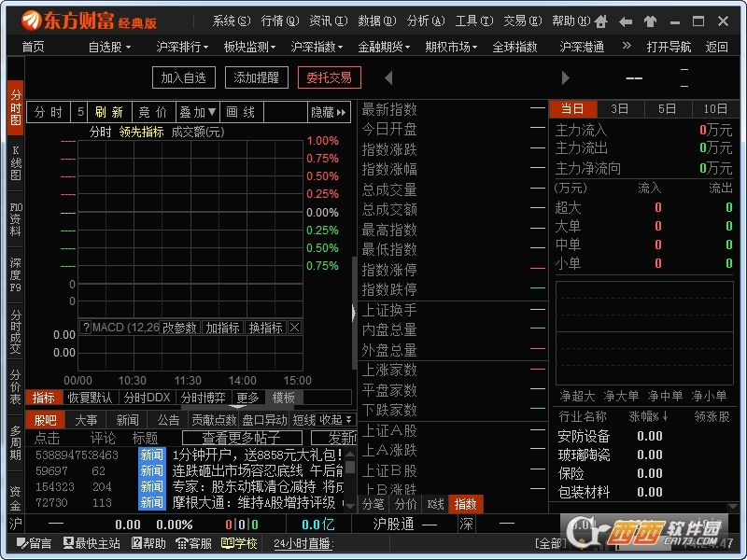This screenshot has width=747, height=560.
Task: Contact 客服 customer service
Action: (193, 543)
